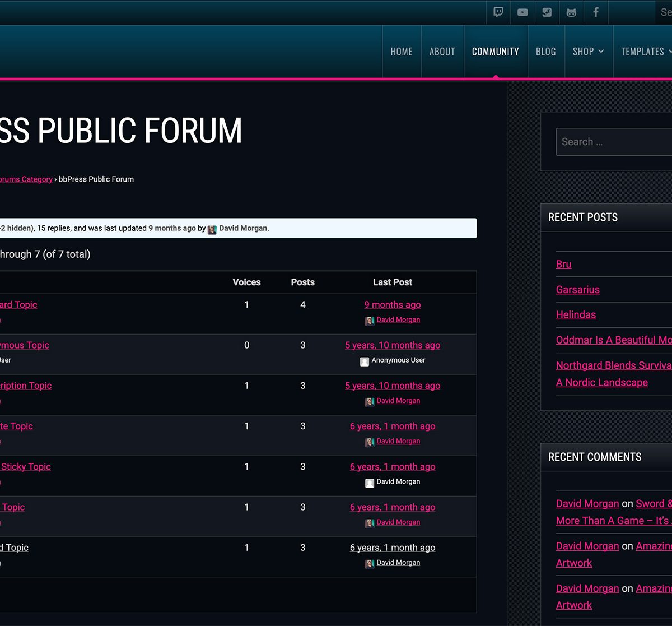This screenshot has width=672, height=626.
Task: Click the bbPress Public Forum breadcrumb text
Action: point(96,179)
